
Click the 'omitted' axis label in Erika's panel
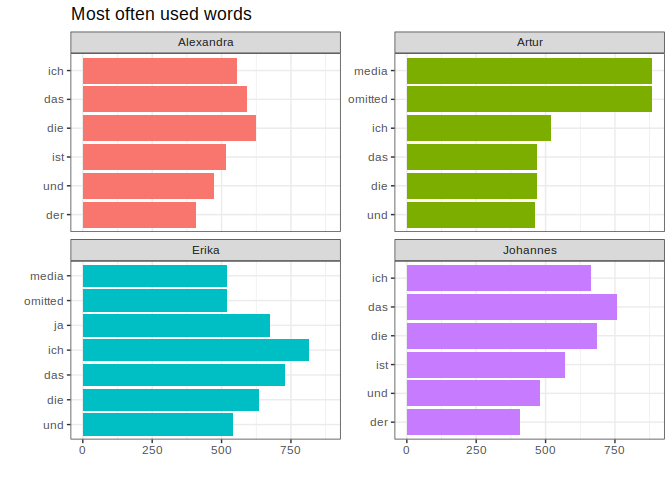point(43,301)
